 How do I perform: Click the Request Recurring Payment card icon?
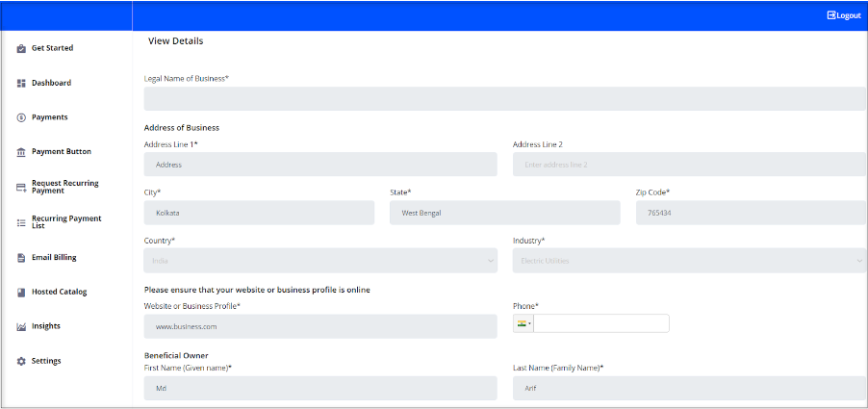[x=21, y=188]
